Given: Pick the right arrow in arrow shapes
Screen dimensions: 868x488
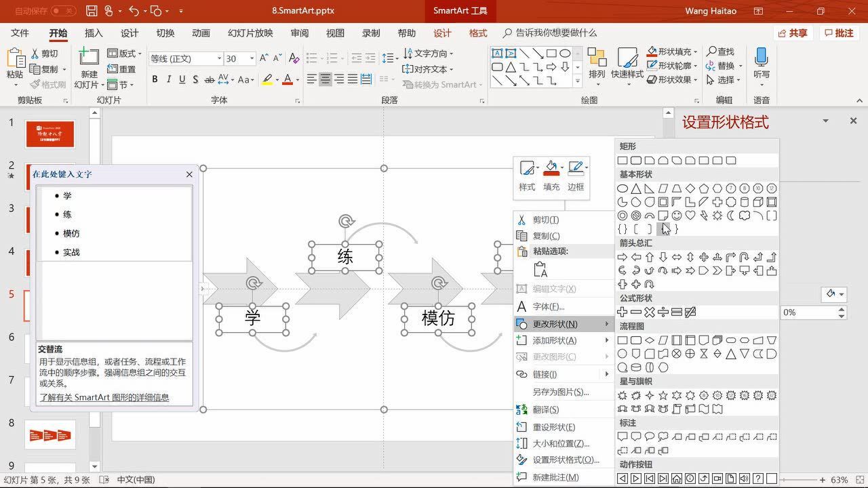Looking at the screenshot, I should [623, 257].
